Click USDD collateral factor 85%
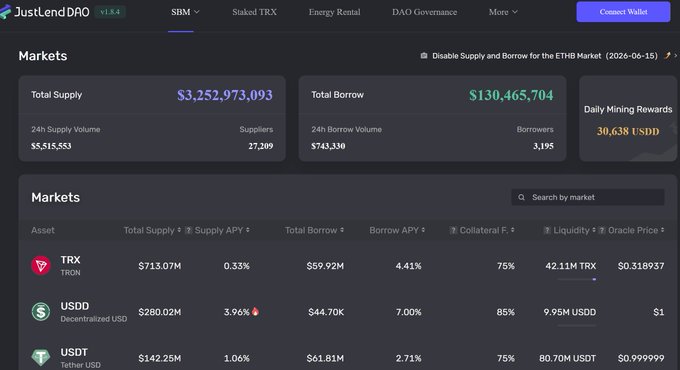 coord(506,312)
